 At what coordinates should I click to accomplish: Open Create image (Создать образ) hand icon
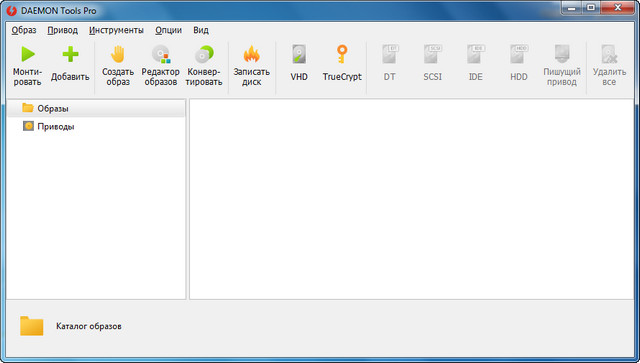pyautogui.click(x=118, y=54)
